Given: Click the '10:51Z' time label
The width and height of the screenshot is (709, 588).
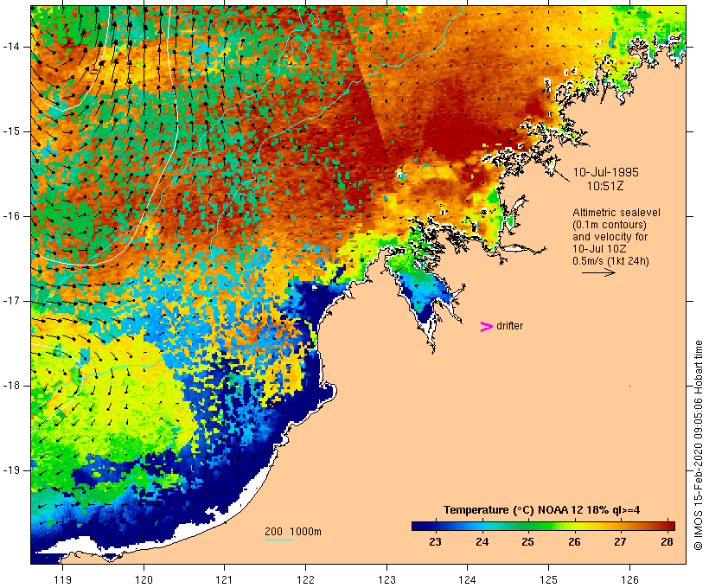Looking at the screenshot, I should 605,186.
